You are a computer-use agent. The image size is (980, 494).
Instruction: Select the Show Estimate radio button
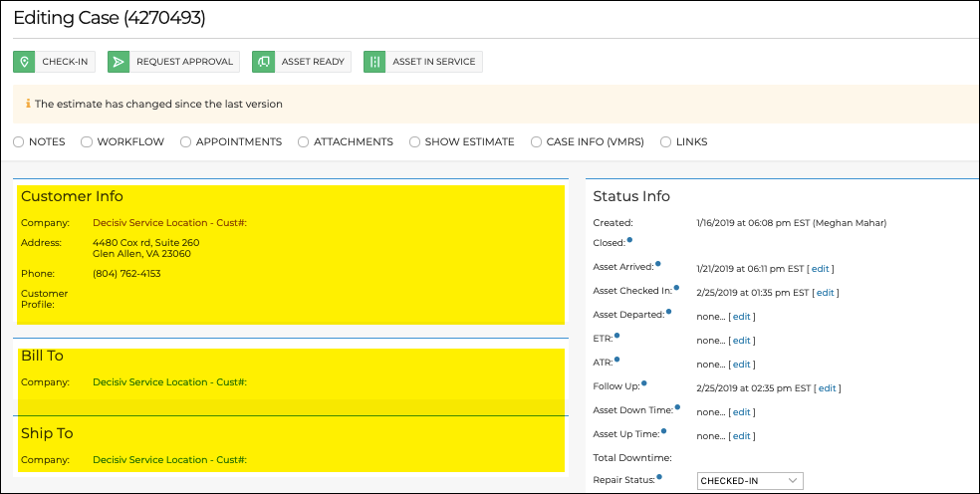coord(414,142)
